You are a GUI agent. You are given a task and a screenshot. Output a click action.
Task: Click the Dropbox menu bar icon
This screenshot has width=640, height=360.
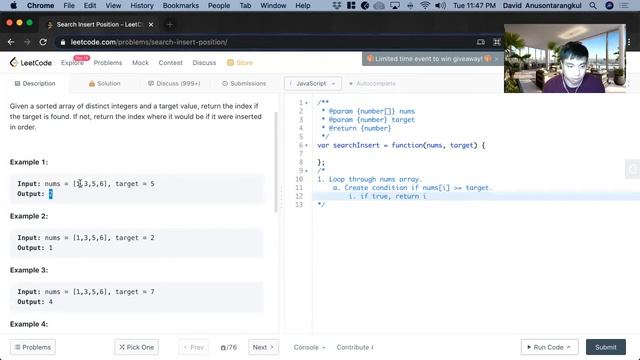click(337, 5)
